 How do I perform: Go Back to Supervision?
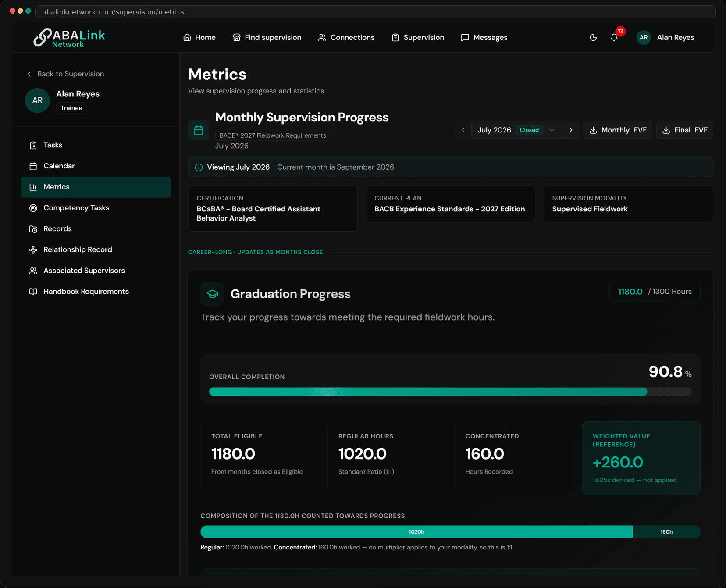coord(66,74)
